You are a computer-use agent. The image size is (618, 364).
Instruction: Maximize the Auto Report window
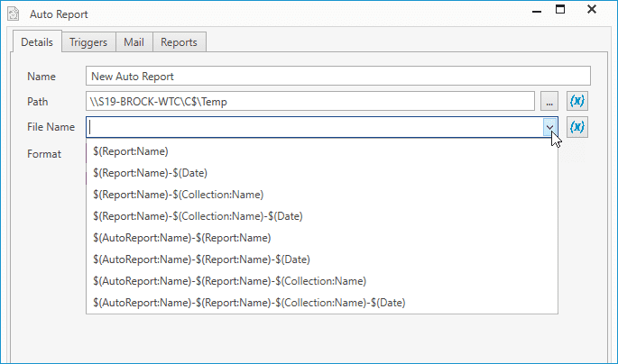tap(560, 9)
